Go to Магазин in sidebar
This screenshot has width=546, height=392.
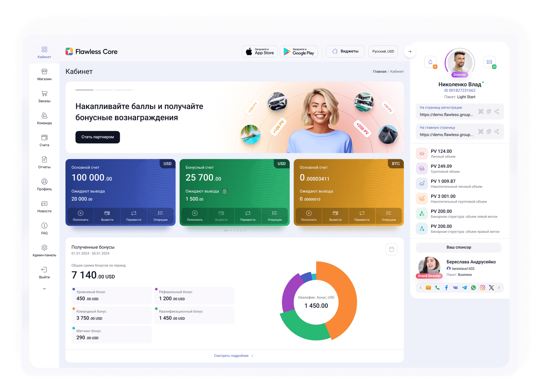point(44,75)
